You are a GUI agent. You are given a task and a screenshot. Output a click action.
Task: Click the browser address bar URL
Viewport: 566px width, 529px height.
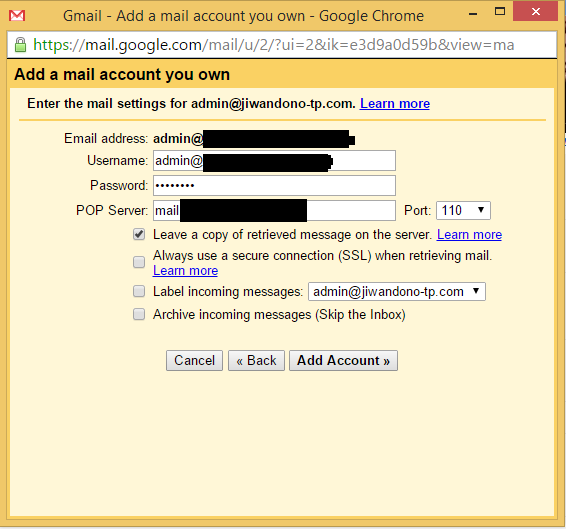(274, 45)
